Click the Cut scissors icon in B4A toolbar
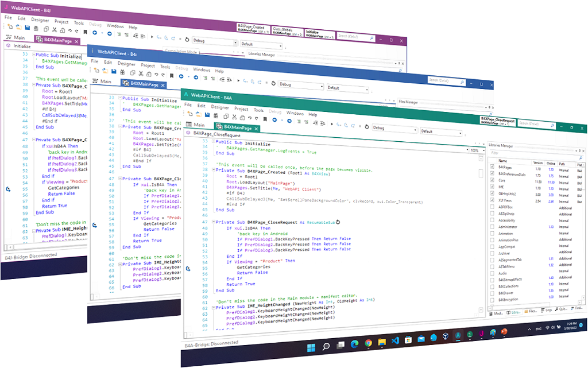588x368 pixels. point(234,117)
